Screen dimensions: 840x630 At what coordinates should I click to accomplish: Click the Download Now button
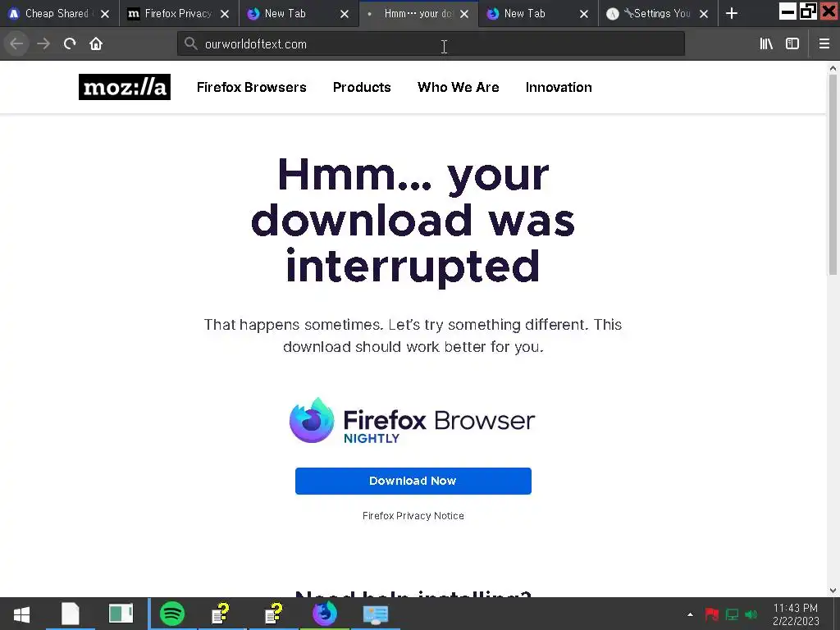413,481
